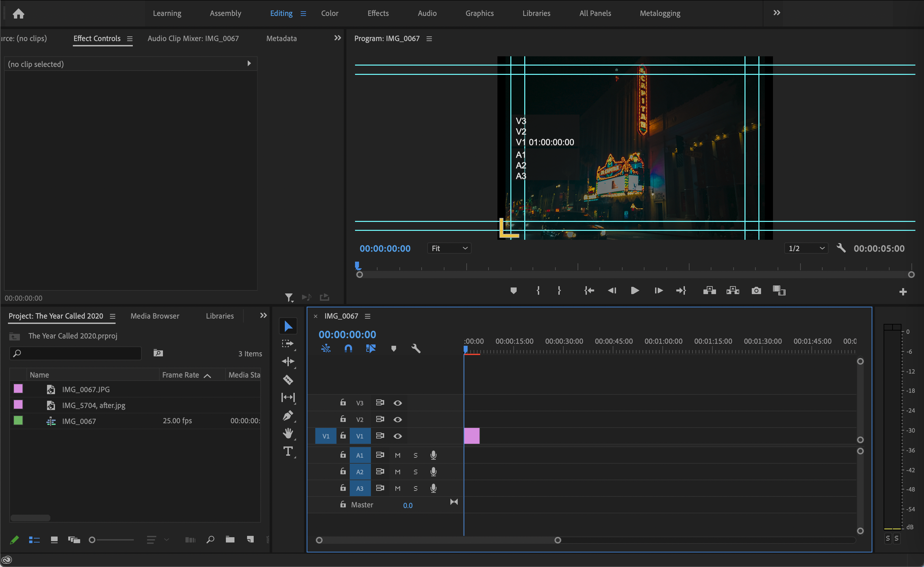Viewport: 924px width, 567px height.
Task: Toggle Snap in the timeline
Action: pyautogui.click(x=348, y=348)
